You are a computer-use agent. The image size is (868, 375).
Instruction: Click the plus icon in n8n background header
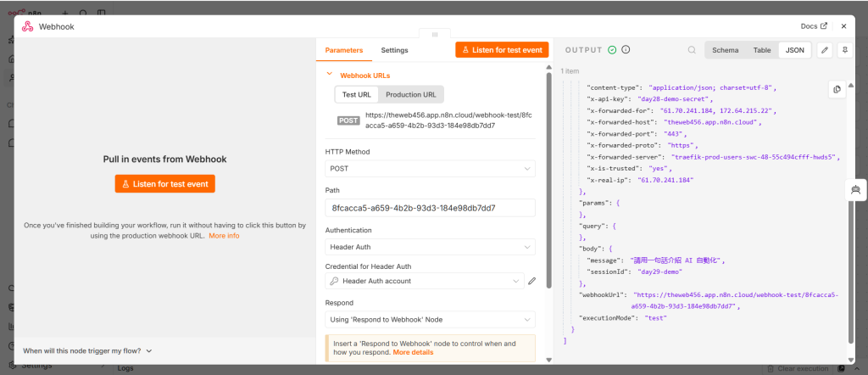[x=64, y=13]
